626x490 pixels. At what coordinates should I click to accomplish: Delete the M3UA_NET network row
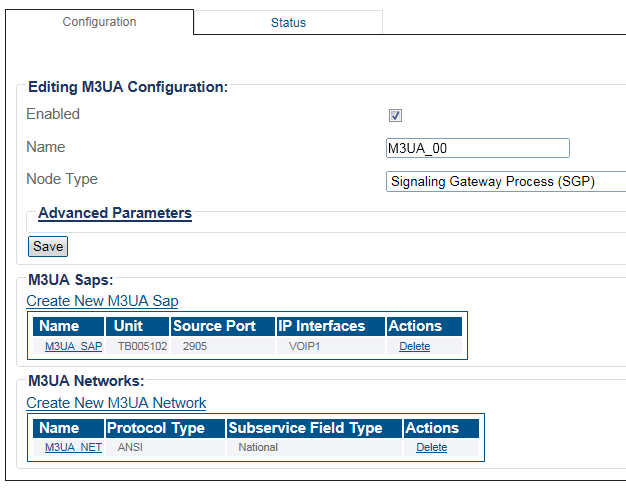431,447
